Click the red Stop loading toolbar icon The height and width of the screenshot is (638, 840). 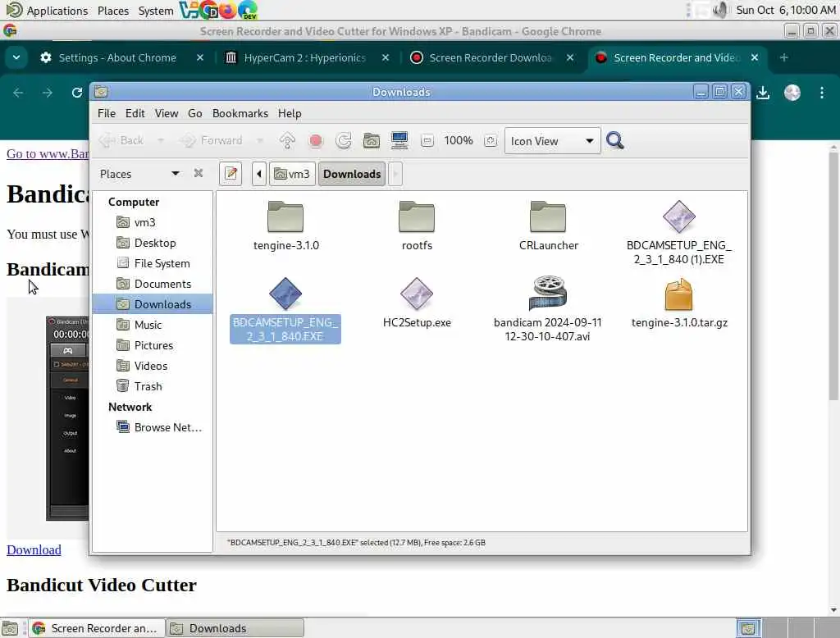pos(316,141)
